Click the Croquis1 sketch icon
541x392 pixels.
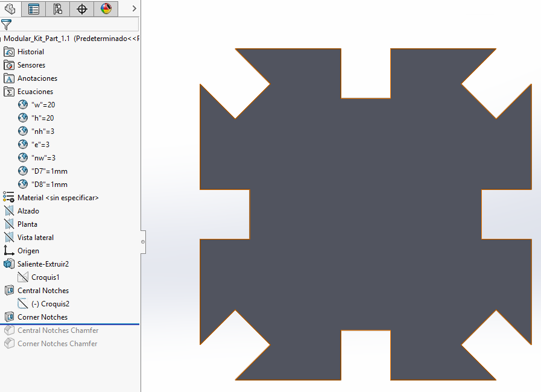click(23, 277)
